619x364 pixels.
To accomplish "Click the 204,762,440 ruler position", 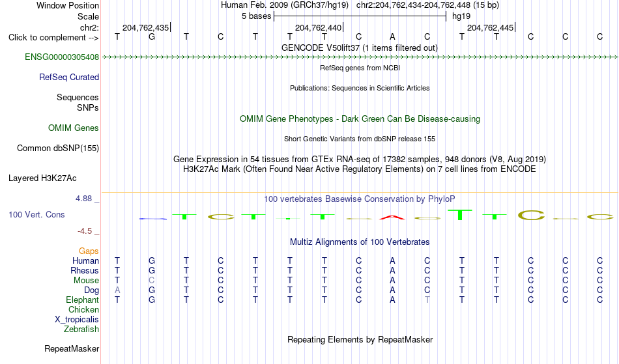I will click(318, 27).
